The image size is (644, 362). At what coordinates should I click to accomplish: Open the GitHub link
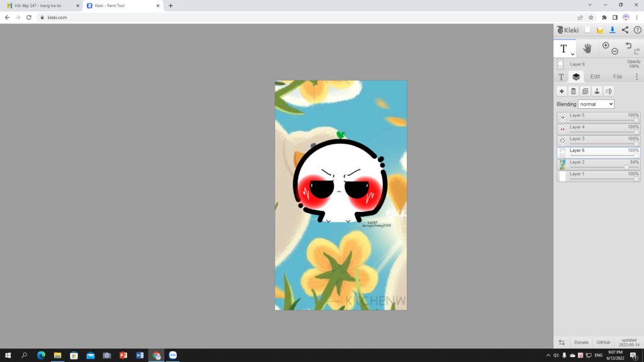602,343
